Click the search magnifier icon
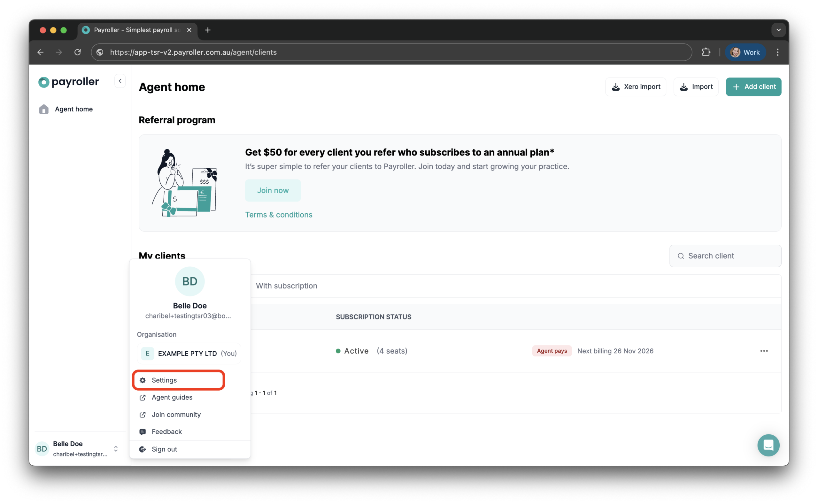Viewport: 818px width, 504px height. (x=681, y=256)
